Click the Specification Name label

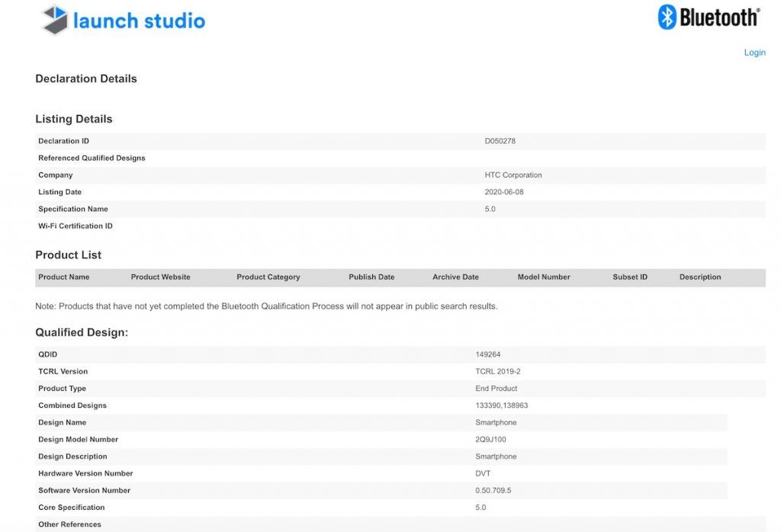73,209
